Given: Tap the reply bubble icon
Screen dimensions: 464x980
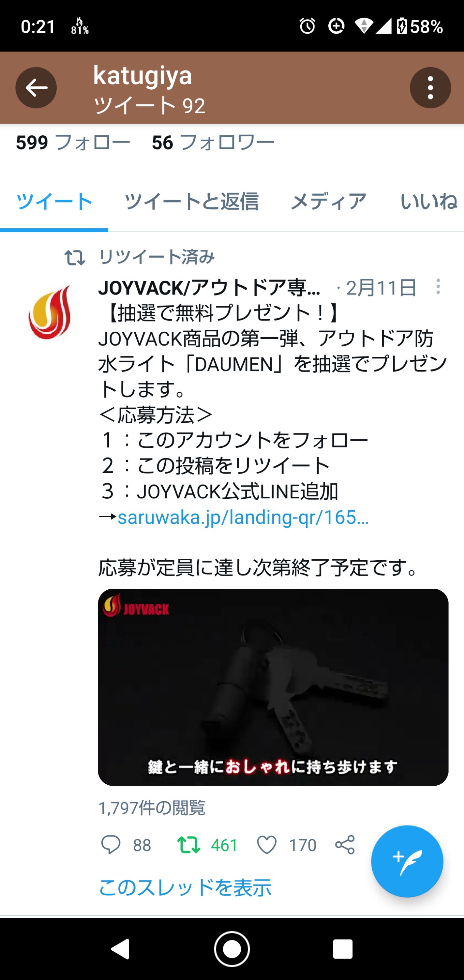Looking at the screenshot, I should (110, 845).
